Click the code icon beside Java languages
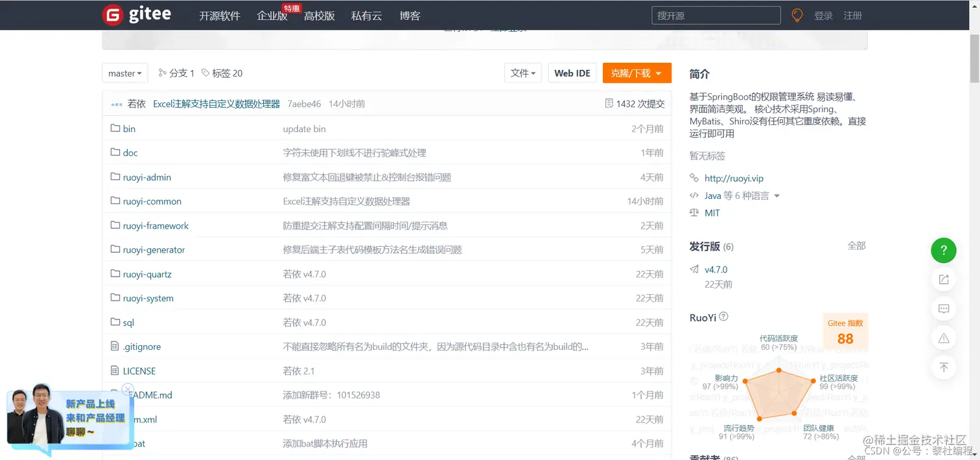The image size is (980, 460). [x=694, y=195]
